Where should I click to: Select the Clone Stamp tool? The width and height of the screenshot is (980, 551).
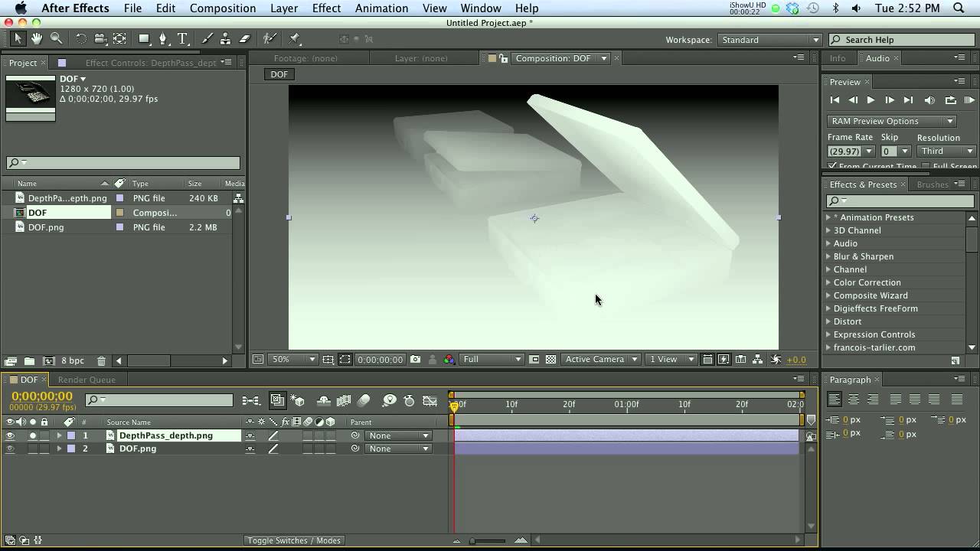225,38
